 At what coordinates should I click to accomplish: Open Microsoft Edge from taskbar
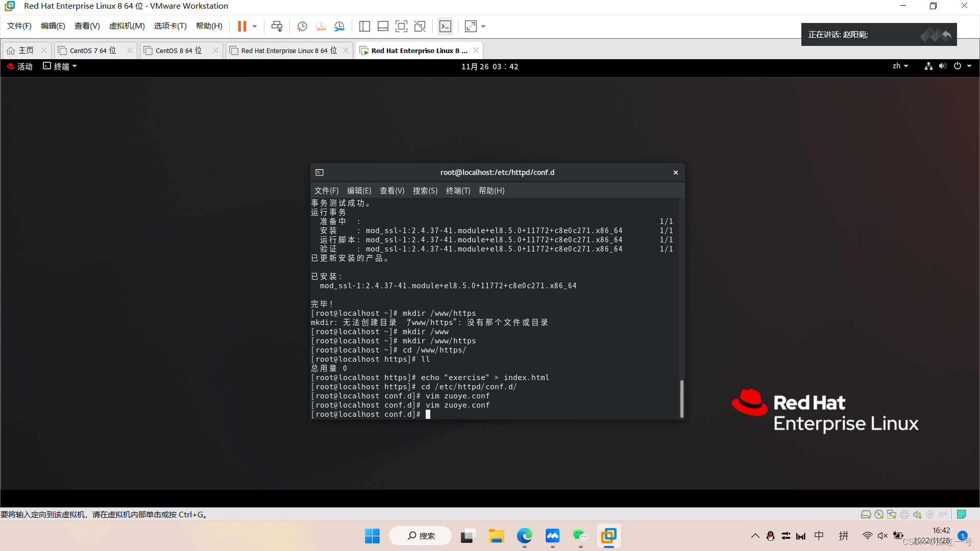click(x=524, y=536)
